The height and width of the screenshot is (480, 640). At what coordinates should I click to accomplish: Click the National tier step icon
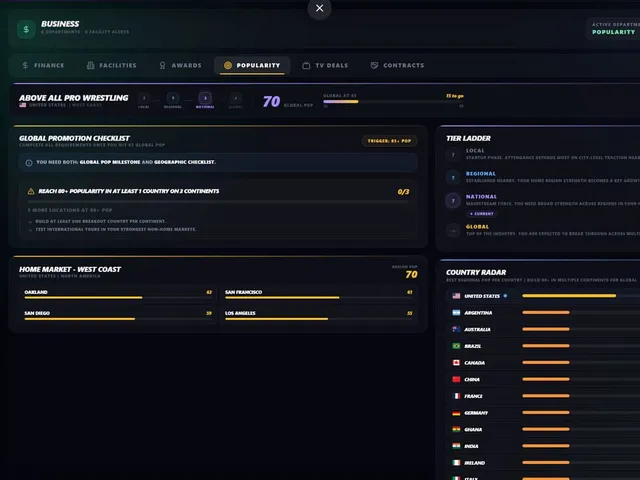click(205, 98)
